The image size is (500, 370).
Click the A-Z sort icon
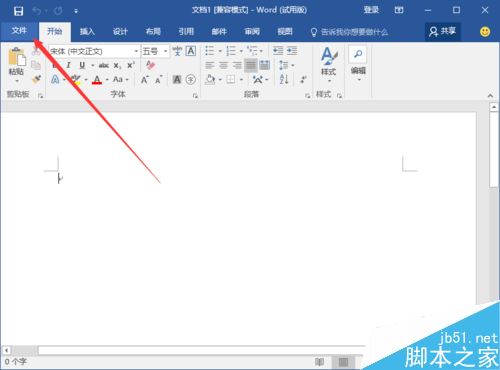(284, 79)
